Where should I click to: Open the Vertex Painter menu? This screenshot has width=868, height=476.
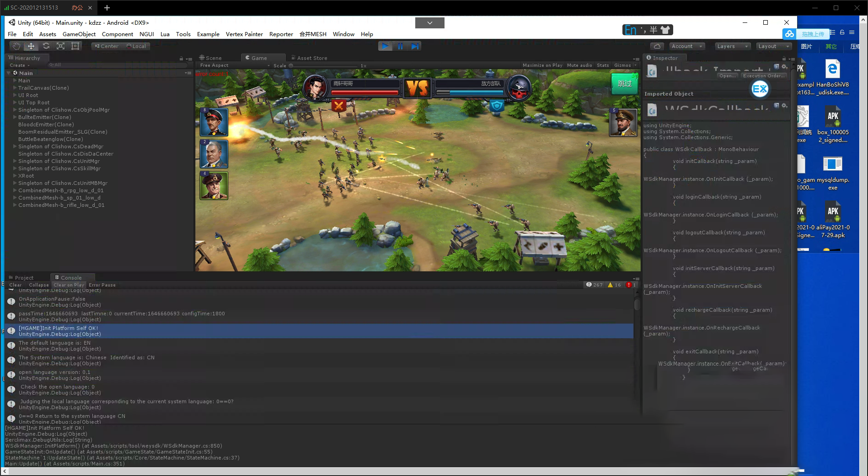(244, 34)
